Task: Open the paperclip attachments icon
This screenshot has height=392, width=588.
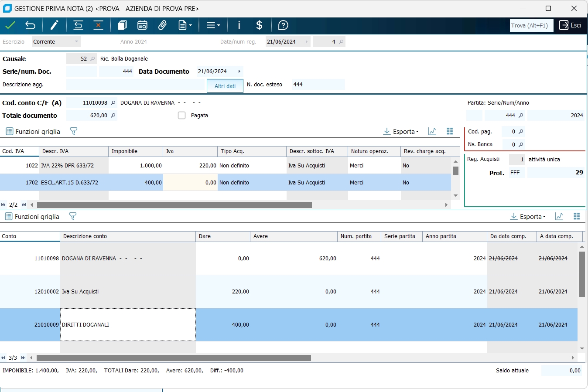Action: click(x=162, y=25)
